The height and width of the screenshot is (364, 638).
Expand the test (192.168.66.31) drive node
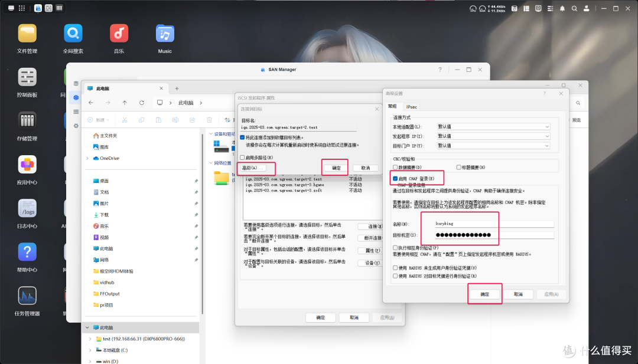tap(90, 339)
